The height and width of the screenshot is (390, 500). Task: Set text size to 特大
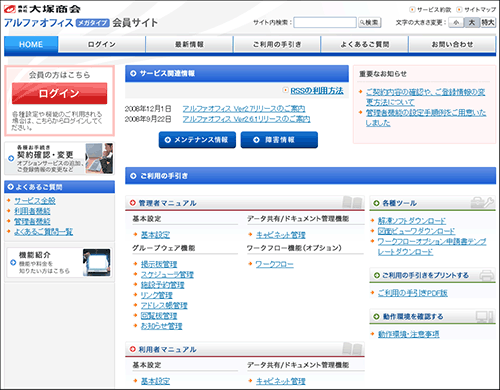click(488, 22)
